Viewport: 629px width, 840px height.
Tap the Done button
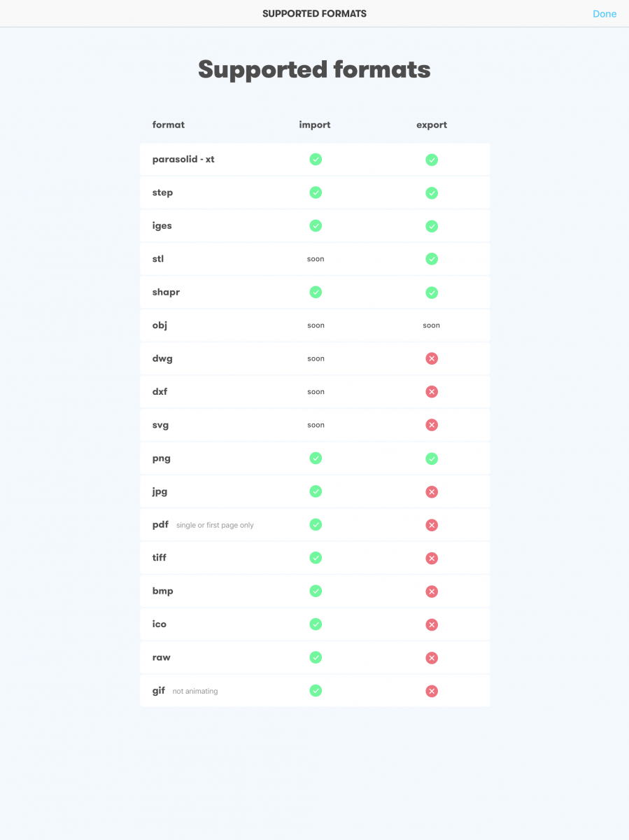[x=605, y=14]
